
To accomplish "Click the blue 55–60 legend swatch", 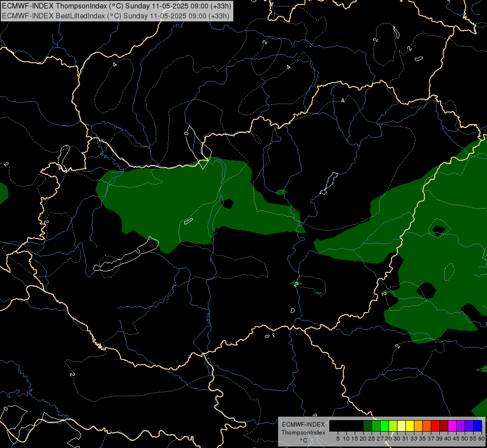I will click(x=478, y=426).
